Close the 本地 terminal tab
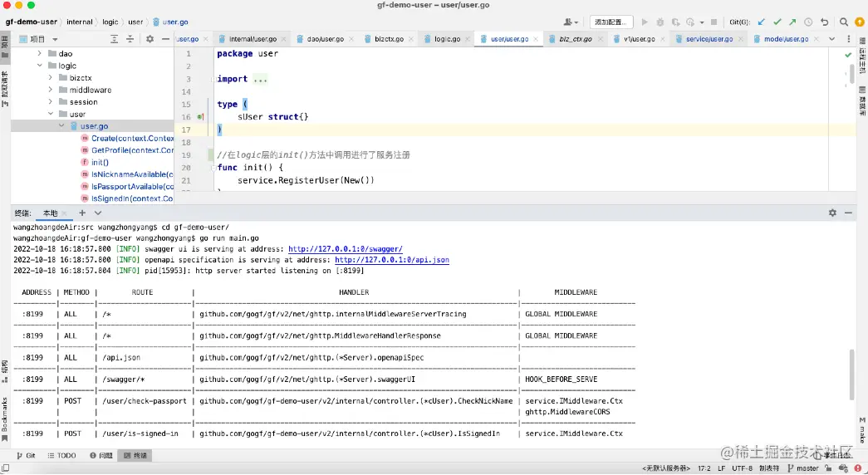 click(64, 213)
